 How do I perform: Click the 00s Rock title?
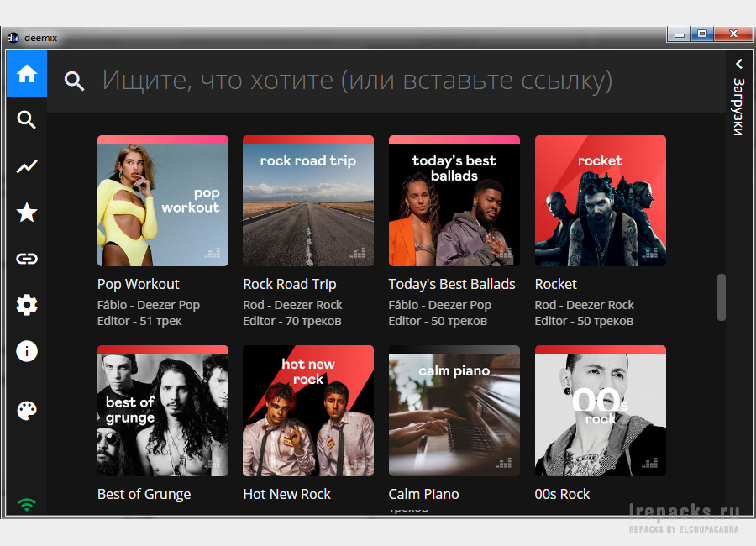562,494
